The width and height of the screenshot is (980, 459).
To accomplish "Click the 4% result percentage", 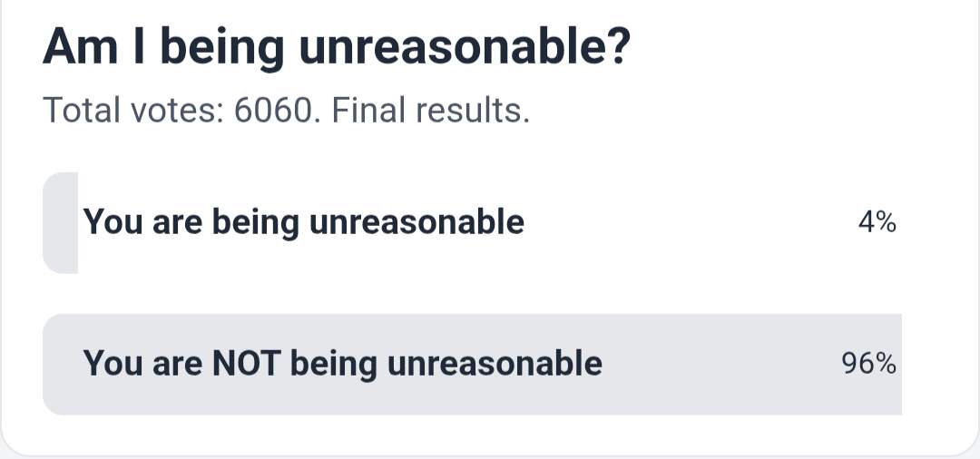I will (877, 222).
